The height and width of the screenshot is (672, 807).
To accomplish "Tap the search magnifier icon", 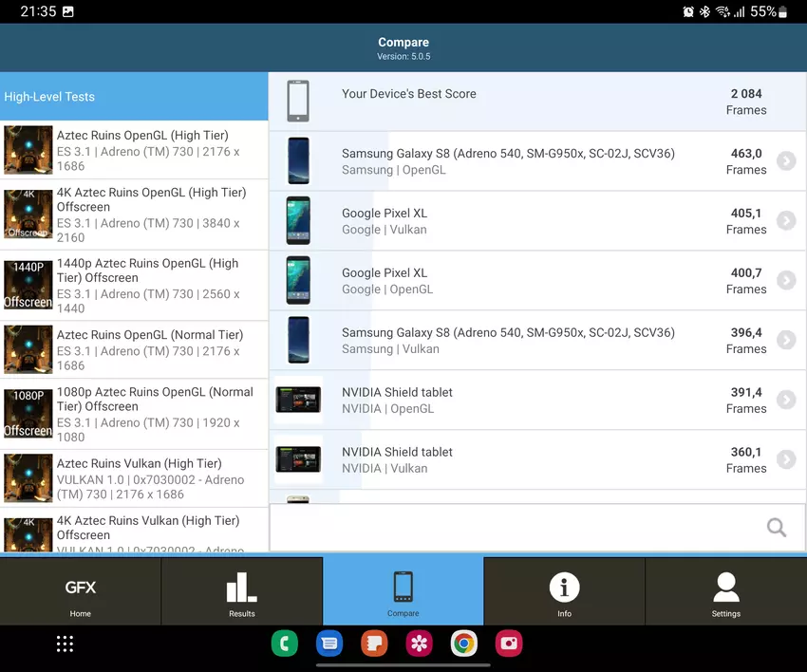I will pos(776,528).
